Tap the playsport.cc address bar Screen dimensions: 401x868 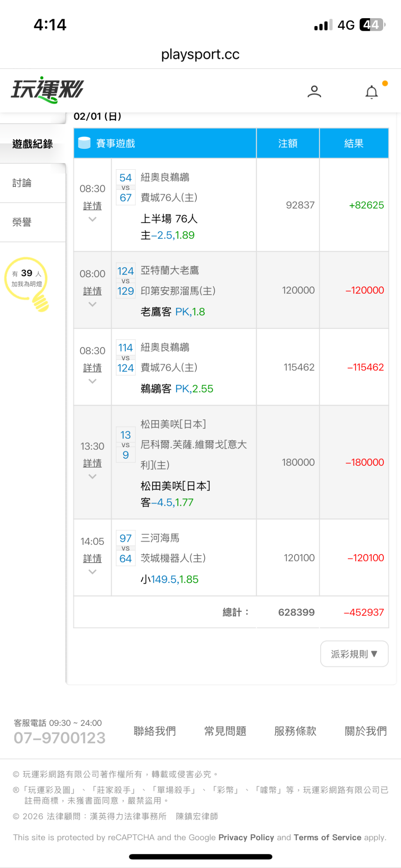tap(200, 55)
